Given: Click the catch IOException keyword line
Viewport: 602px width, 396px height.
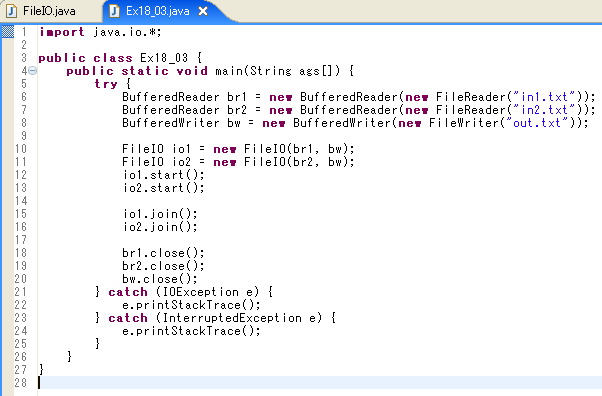Looking at the screenshot, I should tap(184, 292).
